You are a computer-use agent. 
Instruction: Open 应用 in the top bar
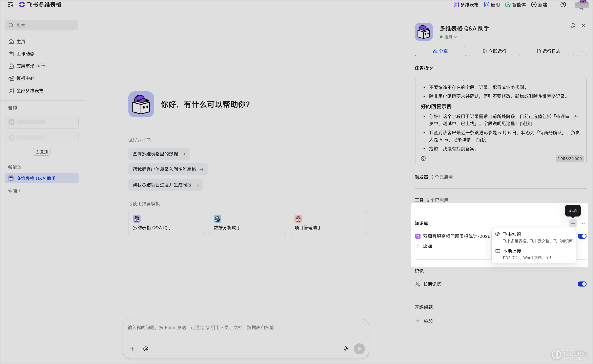click(492, 5)
